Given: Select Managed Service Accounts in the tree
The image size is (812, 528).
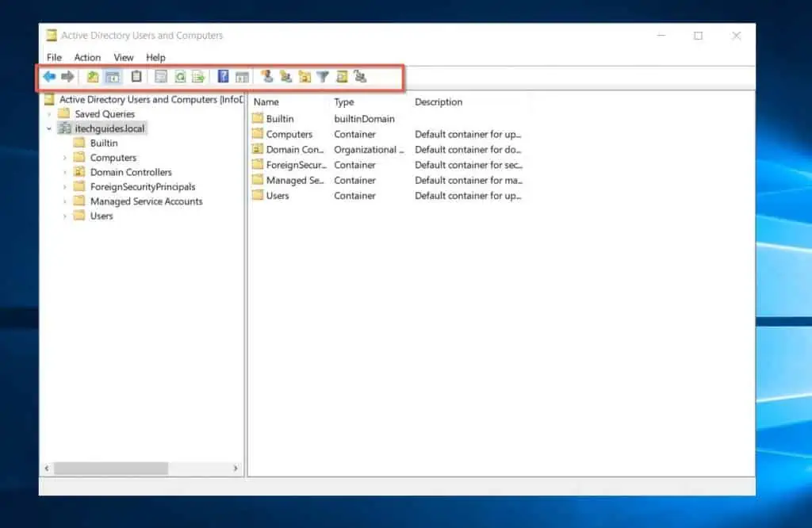Looking at the screenshot, I should (x=146, y=201).
